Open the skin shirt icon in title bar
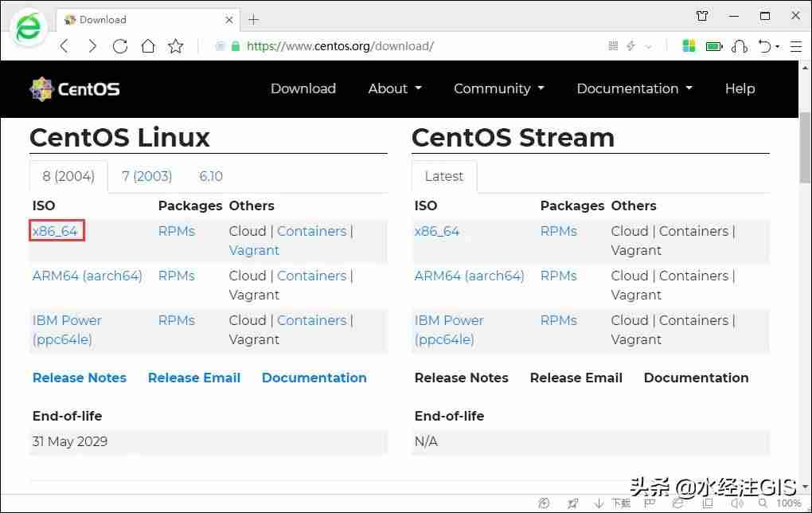The height and width of the screenshot is (513, 812). point(702,16)
